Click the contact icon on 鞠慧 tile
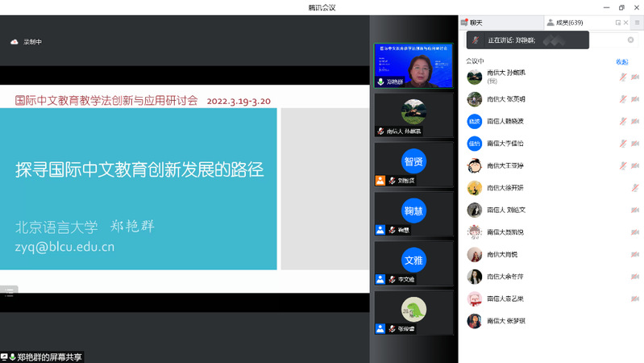The image size is (644, 363). point(380,230)
